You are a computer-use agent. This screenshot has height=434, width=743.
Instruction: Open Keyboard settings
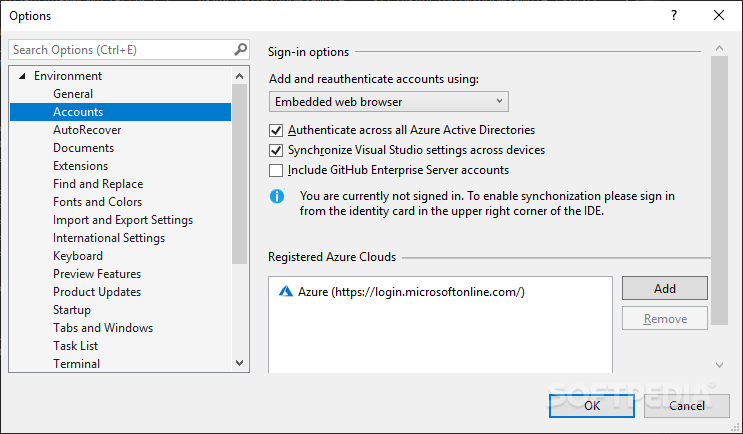pyautogui.click(x=78, y=256)
